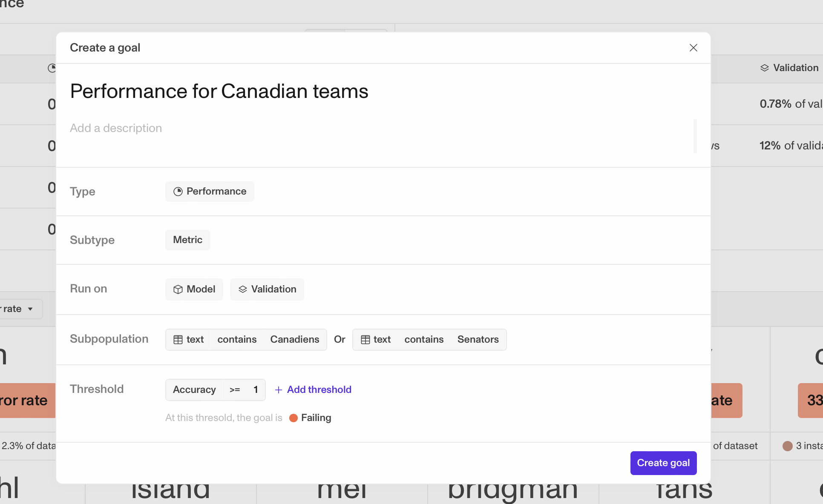Edit the goal title Performance for Canadian teams
Screen dimensions: 823x504
(219, 92)
